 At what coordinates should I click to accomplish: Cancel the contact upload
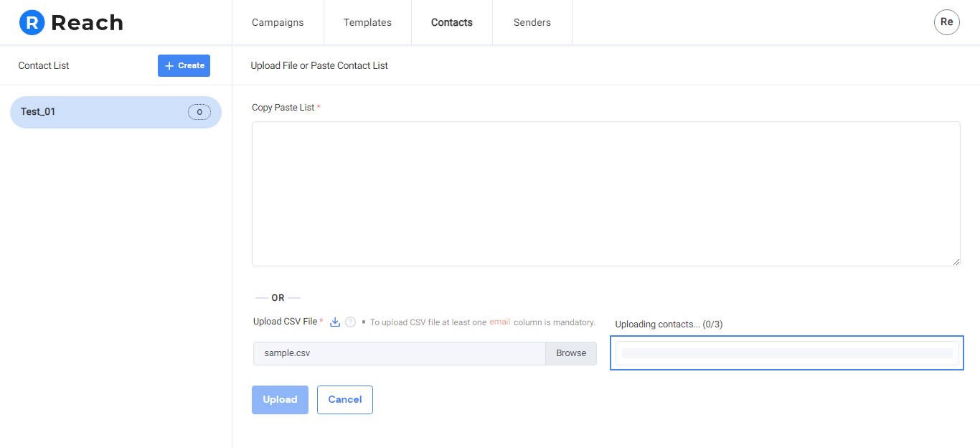345,400
